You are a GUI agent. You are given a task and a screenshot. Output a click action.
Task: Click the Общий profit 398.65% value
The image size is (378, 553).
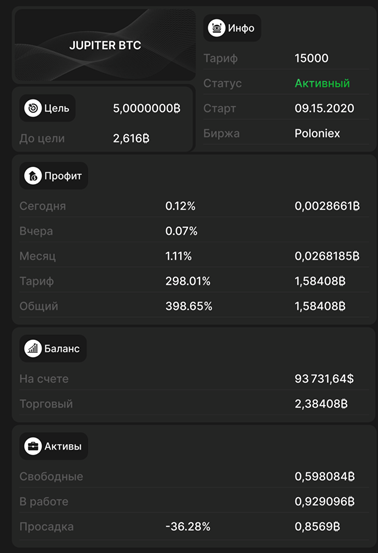[189, 306]
